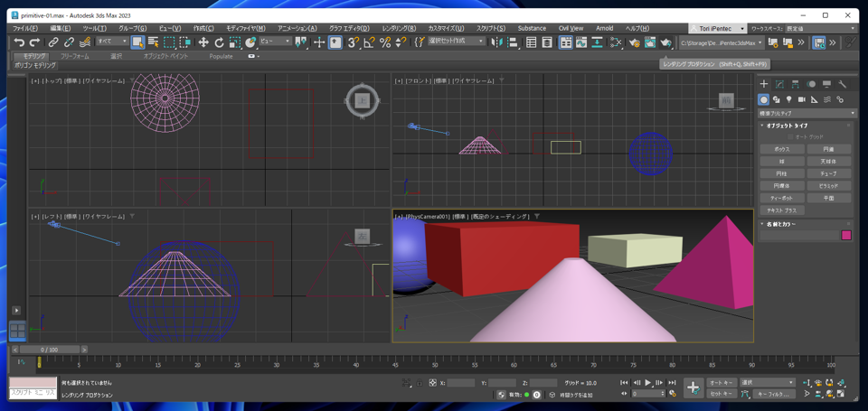Open the named selection set dropdown

coord(457,41)
